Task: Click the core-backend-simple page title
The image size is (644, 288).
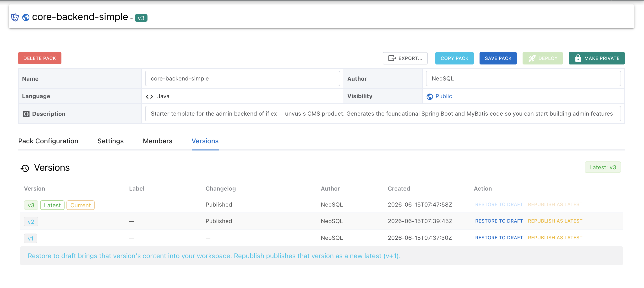Action: tap(80, 17)
